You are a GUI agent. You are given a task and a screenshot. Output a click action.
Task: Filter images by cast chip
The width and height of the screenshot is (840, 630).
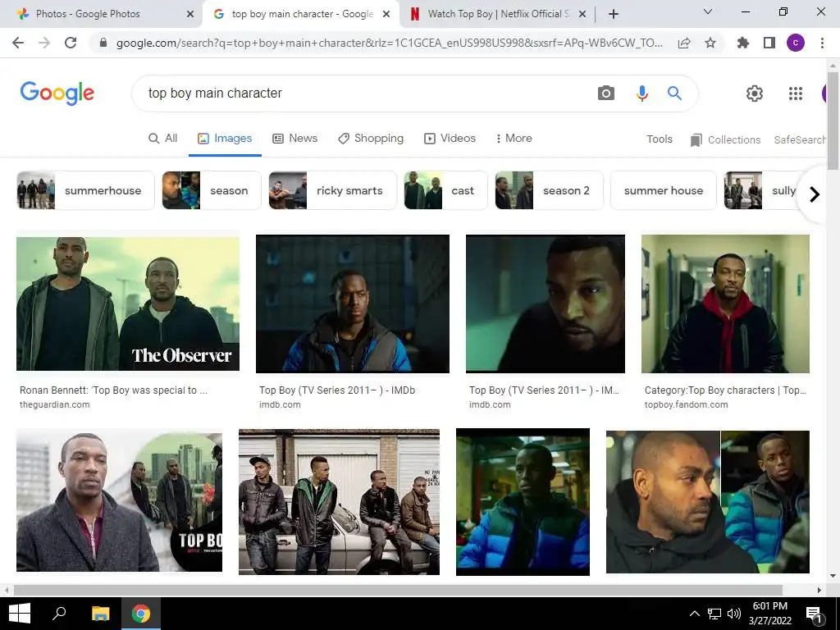tap(445, 190)
